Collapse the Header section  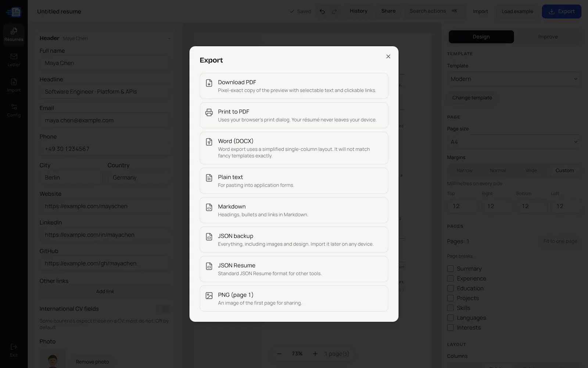coord(169,38)
